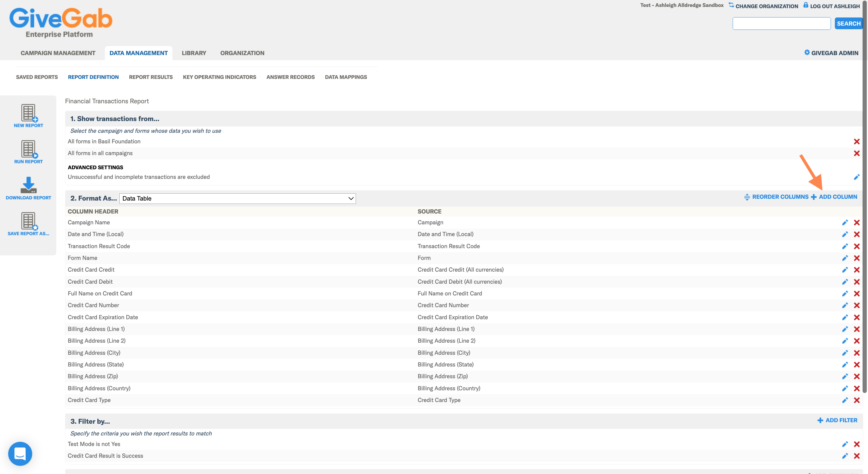Select the Data Management tab

point(139,53)
